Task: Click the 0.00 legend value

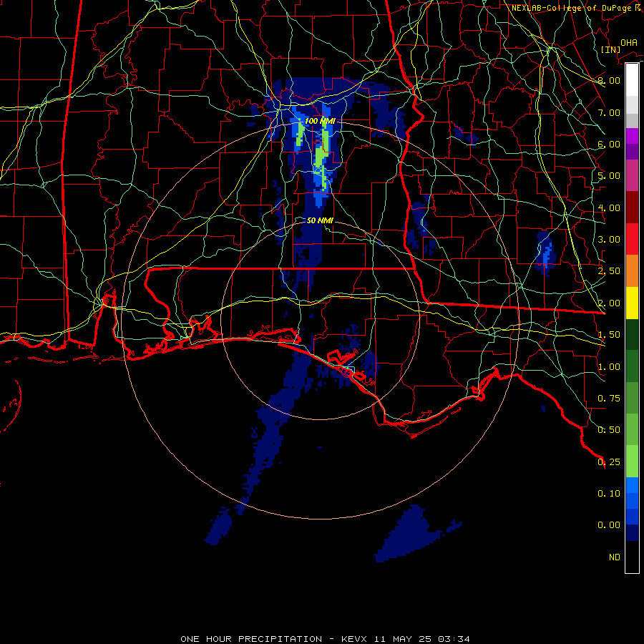Action: pyautogui.click(x=609, y=525)
